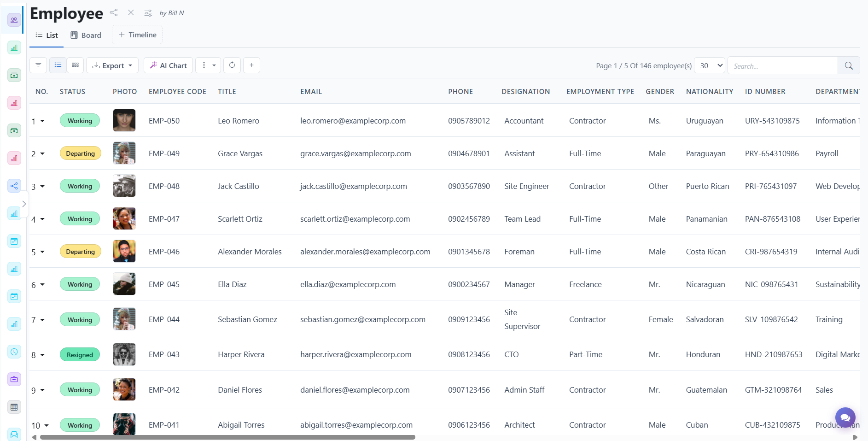The width and height of the screenshot is (868, 441).
Task: Switch to list layout toggle
Action: 58,65
